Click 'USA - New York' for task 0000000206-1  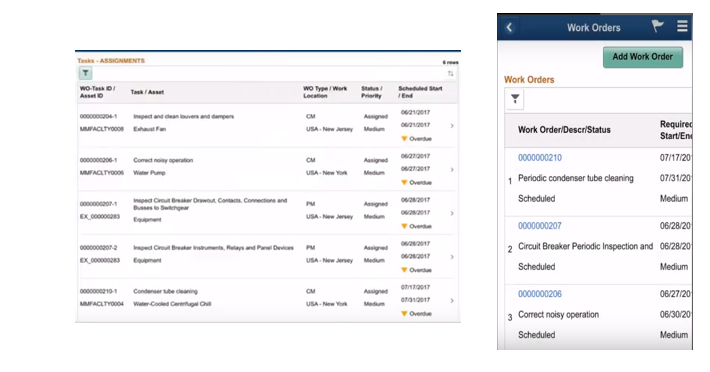(326, 173)
